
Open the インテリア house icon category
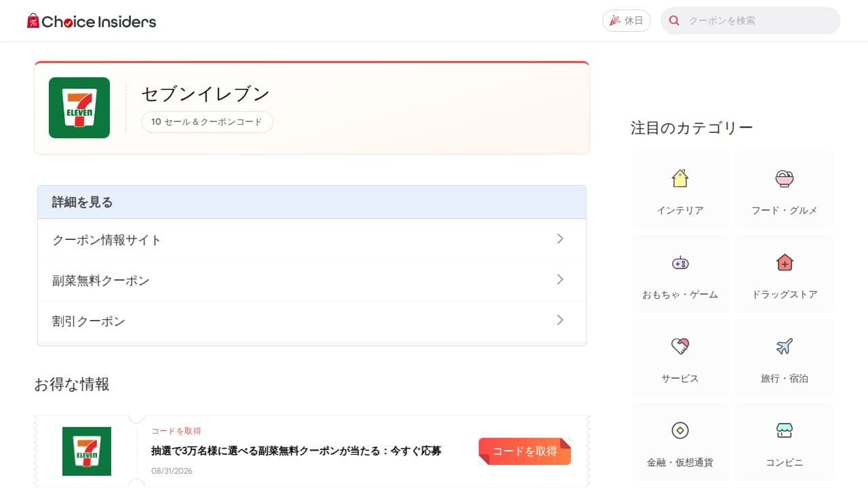(x=679, y=178)
